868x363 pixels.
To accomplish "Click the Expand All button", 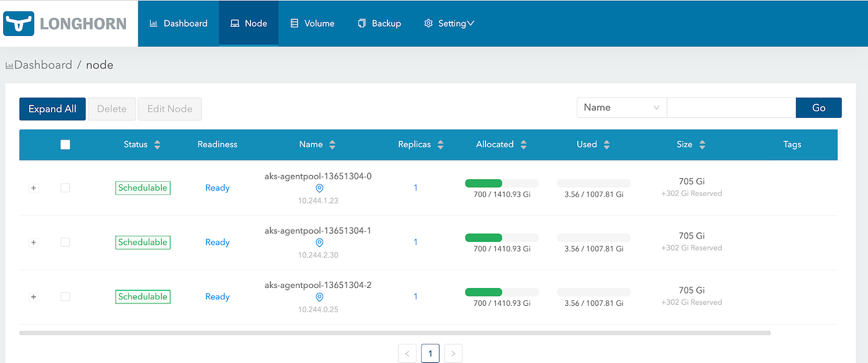I will [x=53, y=109].
